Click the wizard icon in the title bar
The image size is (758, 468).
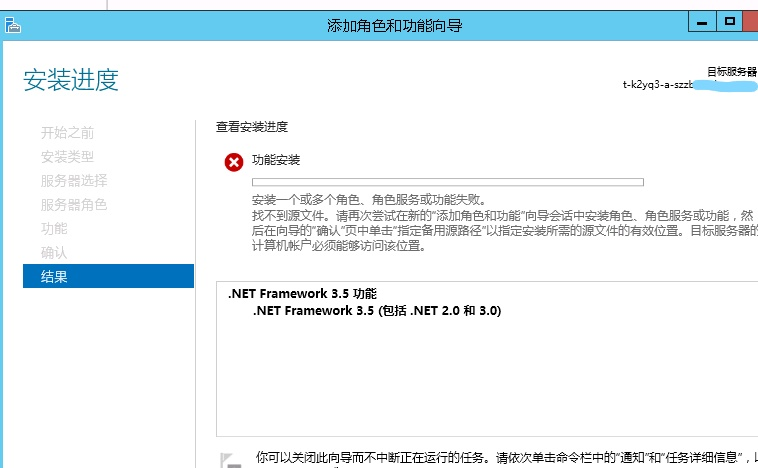tap(13, 25)
